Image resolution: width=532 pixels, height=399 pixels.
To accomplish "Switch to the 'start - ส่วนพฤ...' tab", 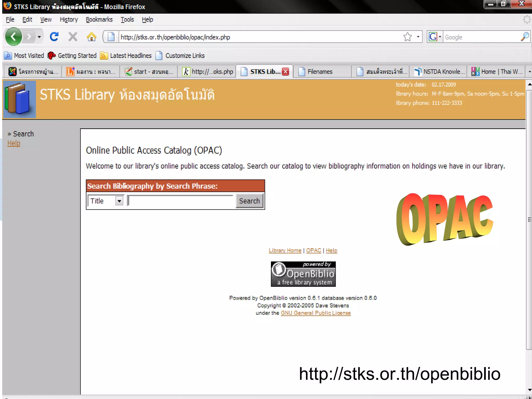I will (149, 71).
